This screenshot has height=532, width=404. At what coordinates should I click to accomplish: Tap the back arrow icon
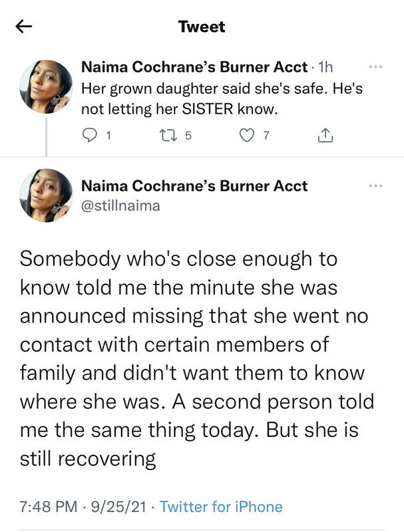(24, 27)
